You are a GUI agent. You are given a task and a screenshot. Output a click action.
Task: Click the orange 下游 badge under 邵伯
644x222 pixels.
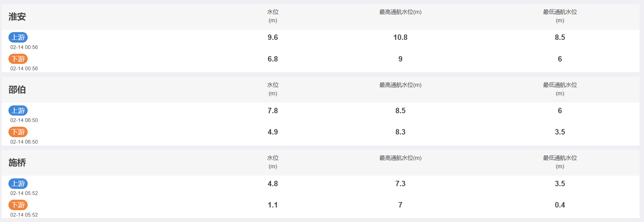[x=18, y=132]
